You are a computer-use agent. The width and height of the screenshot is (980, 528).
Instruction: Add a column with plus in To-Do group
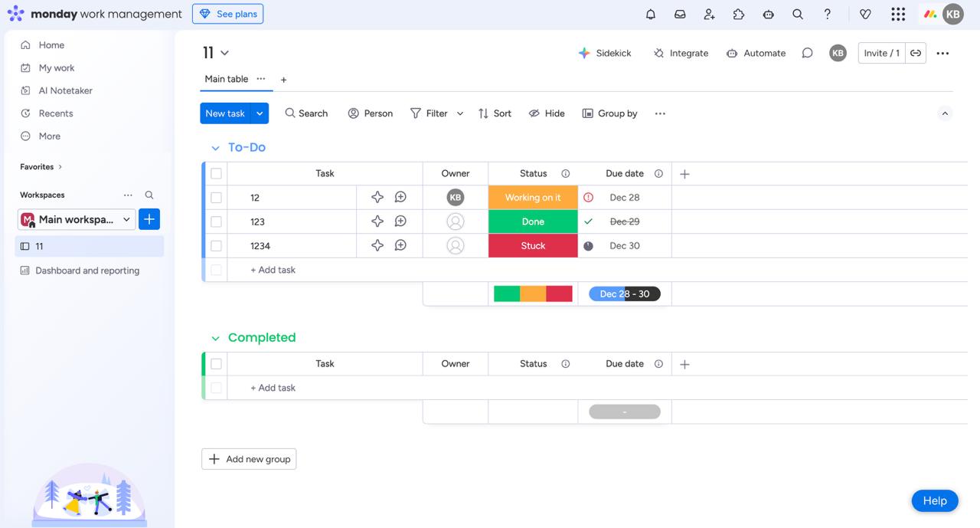coord(684,174)
